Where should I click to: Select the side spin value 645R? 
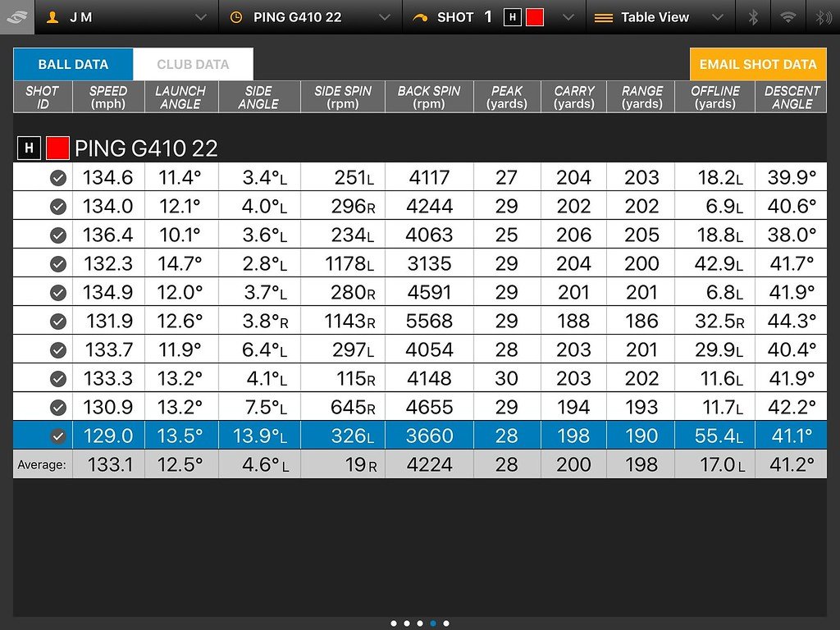[353, 407]
